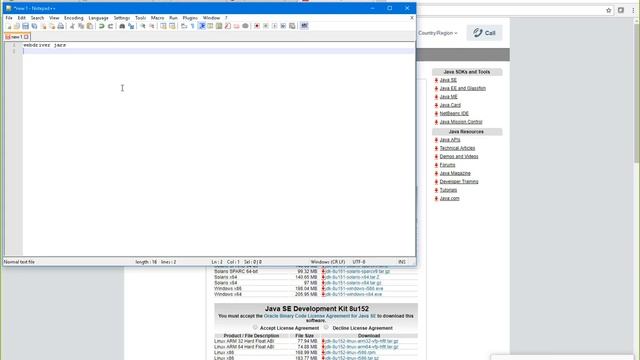Image resolution: width=640 pixels, height=360 pixels.
Task: Click the Zoom In icon in toolbar
Action: coord(143,26)
